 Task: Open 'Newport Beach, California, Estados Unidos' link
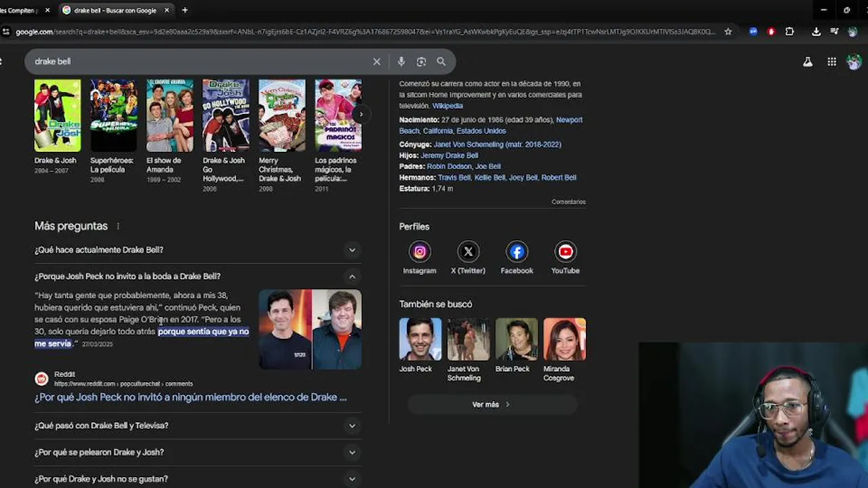(x=491, y=125)
